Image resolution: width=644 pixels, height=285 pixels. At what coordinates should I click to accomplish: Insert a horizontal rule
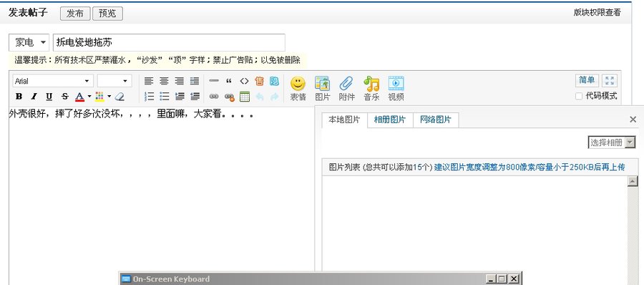(x=213, y=81)
